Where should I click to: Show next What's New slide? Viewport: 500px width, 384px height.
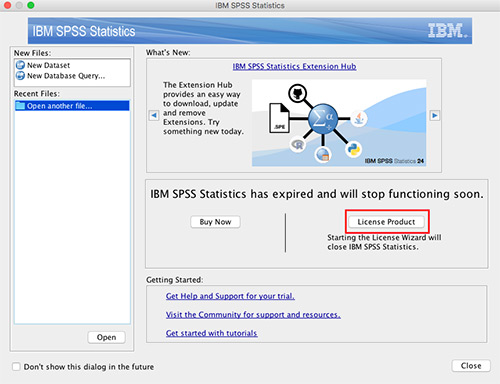tap(434, 115)
